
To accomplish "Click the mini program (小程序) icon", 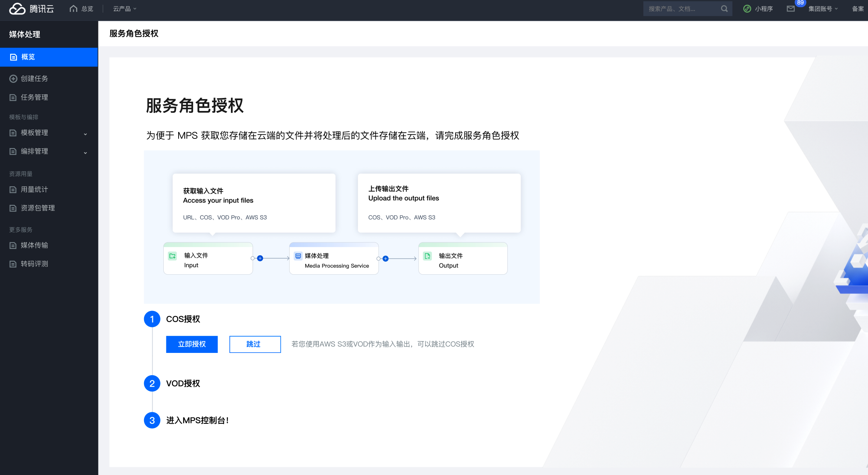I will click(x=747, y=9).
